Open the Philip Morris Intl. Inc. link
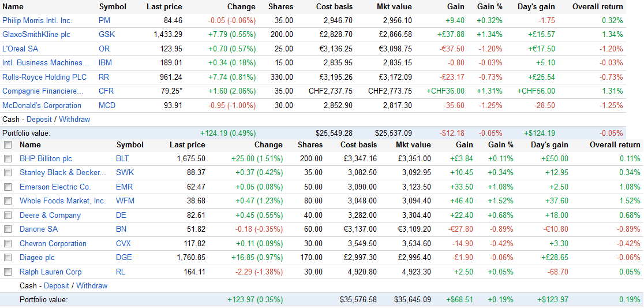Viewport: 644px width, 308px height. pyautogui.click(x=37, y=21)
